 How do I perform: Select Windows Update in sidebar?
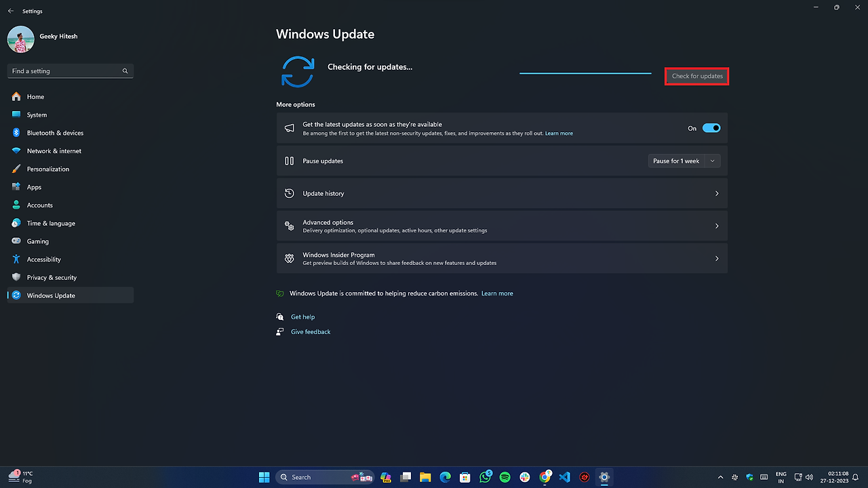[71, 296]
